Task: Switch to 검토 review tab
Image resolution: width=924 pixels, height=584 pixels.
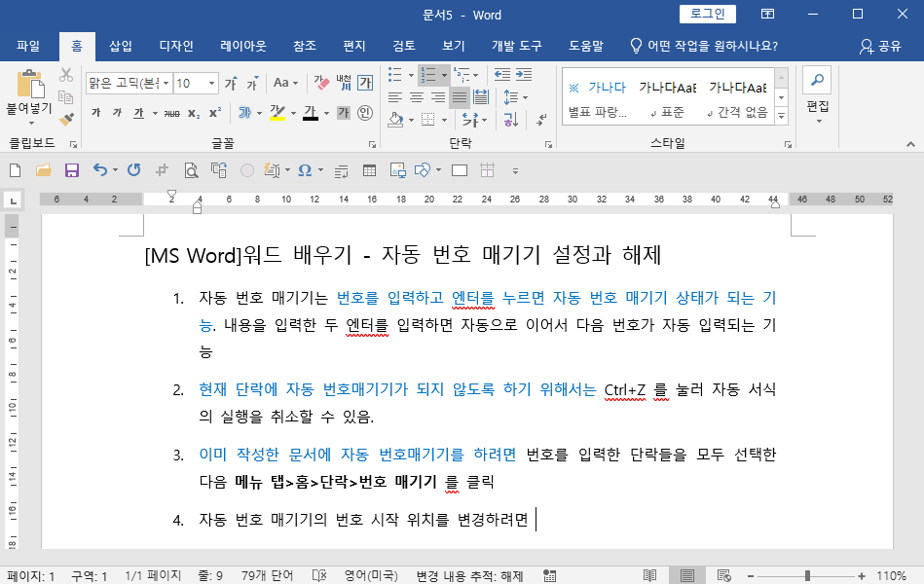Action: (x=404, y=46)
